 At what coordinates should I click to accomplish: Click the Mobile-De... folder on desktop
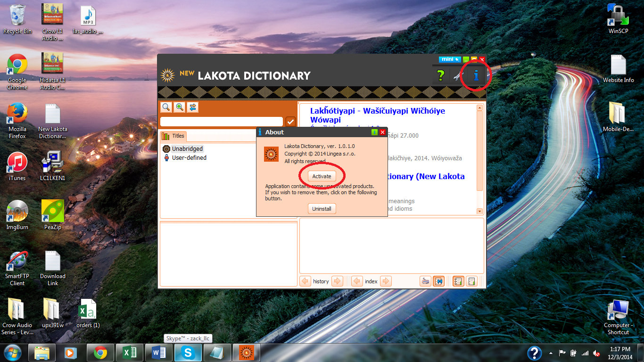click(x=618, y=117)
